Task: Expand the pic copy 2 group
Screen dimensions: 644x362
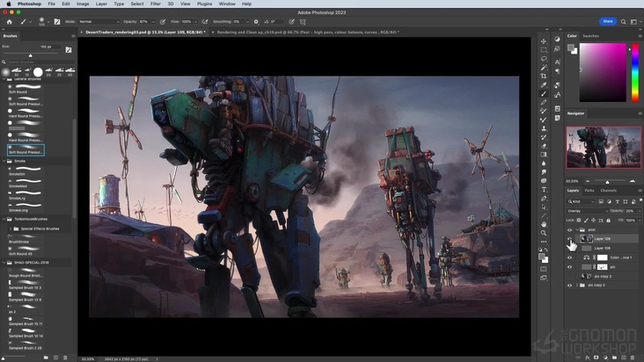Action: (577, 286)
